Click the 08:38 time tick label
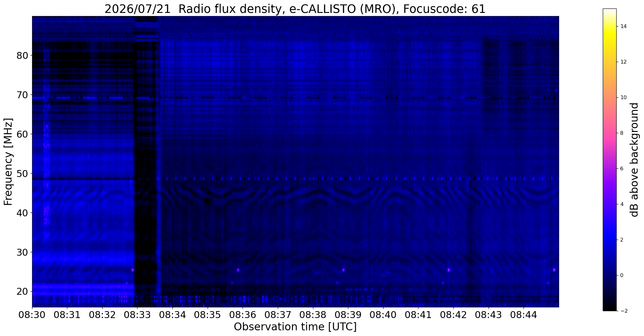Screen dimensions: 644x336 coord(313,315)
